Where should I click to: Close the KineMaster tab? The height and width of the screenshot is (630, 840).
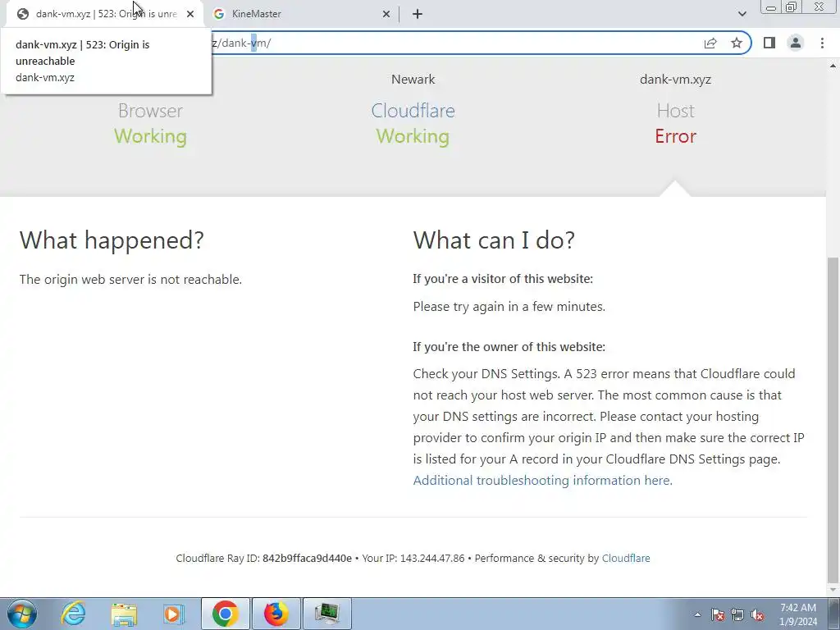386,14
